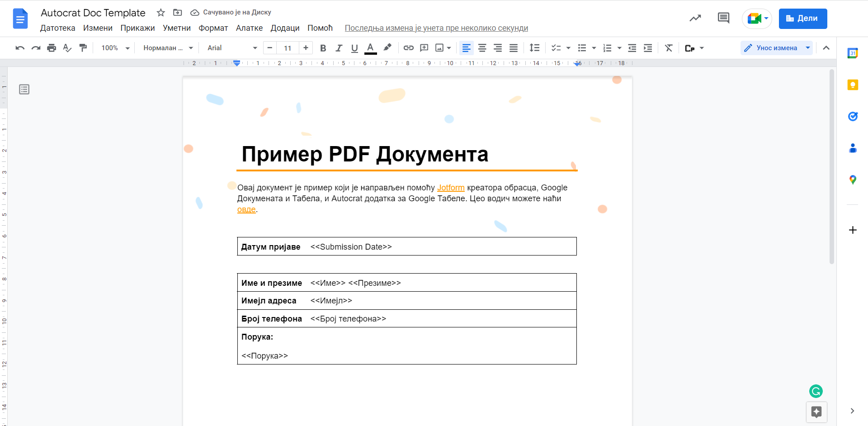
Task: Decrease indent icon
Action: click(632, 48)
